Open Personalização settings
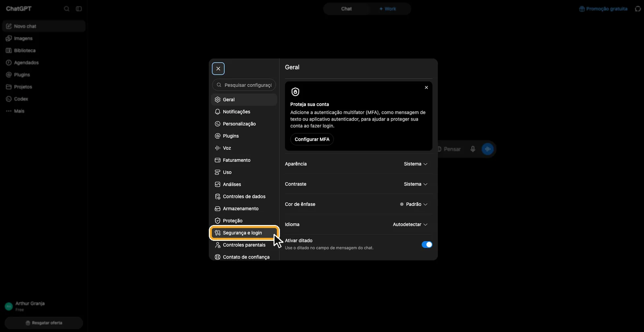The image size is (644, 332). pyautogui.click(x=244, y=124)
